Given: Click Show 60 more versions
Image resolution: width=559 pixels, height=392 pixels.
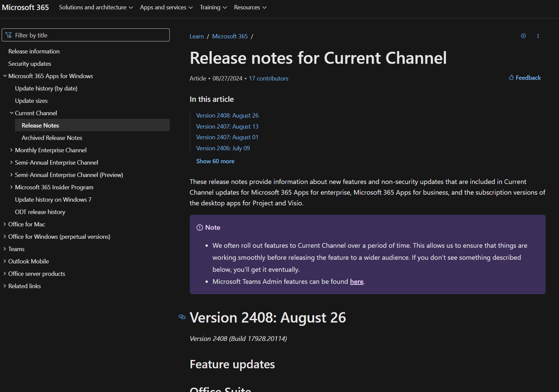Looking at the screenshot, I should 215,161.
